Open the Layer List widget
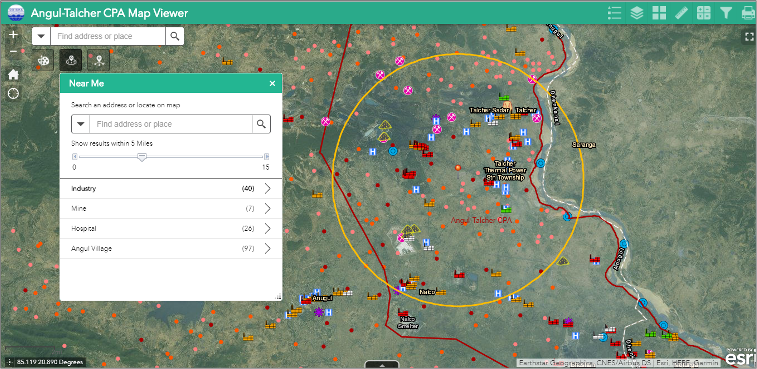This screenshot has width=757, height=369. 637,13
